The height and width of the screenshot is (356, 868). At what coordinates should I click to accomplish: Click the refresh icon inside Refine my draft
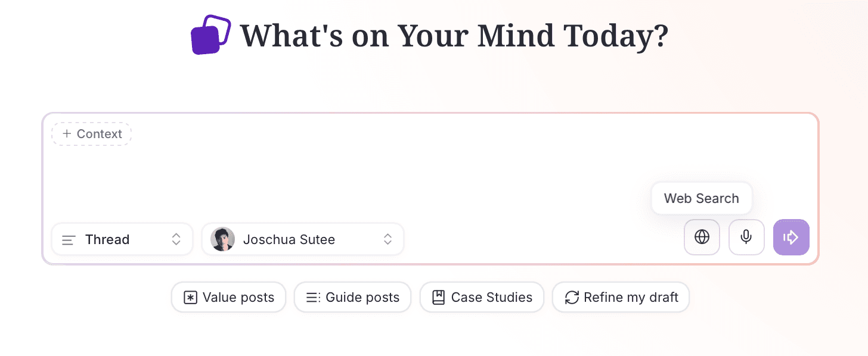[571, 296]
